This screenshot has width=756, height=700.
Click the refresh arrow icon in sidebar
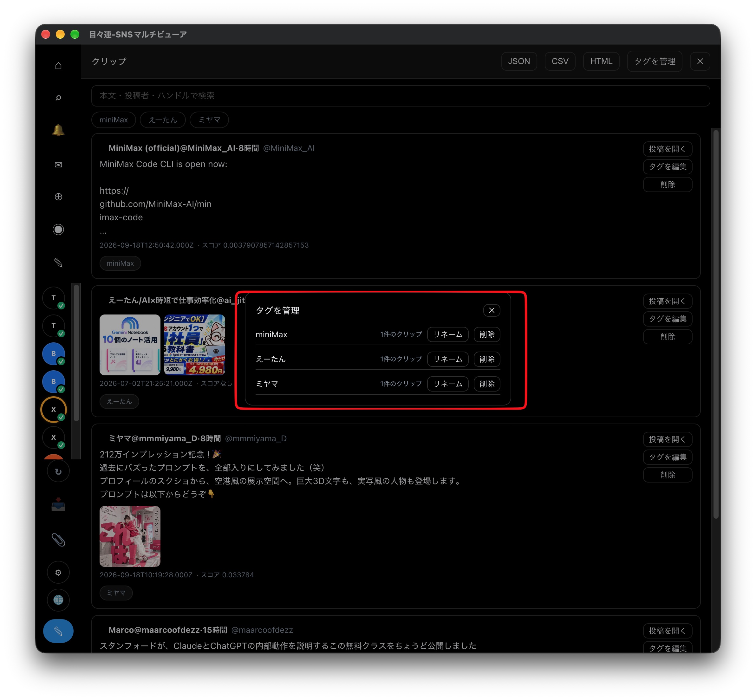point(58,471)
